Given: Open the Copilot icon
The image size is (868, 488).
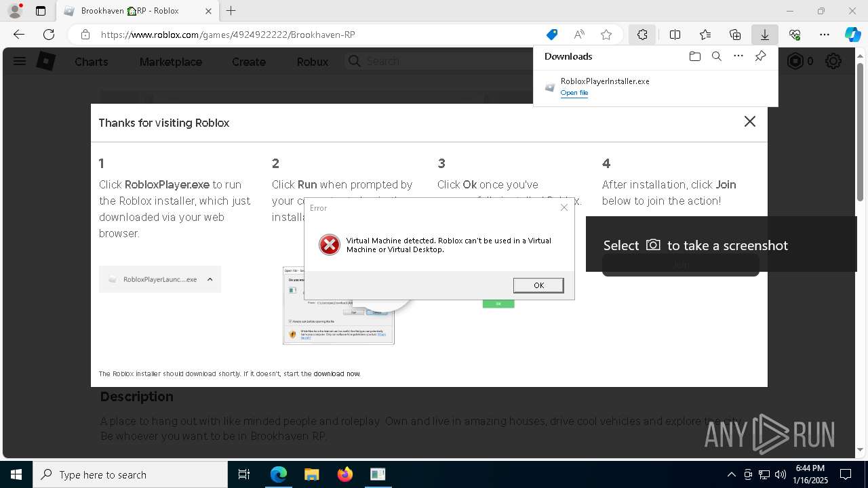Looking at the screenshot, I should 852,35.
